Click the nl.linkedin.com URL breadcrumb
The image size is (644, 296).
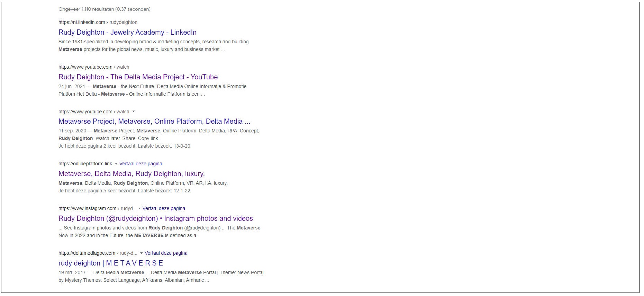click(98, 22)
